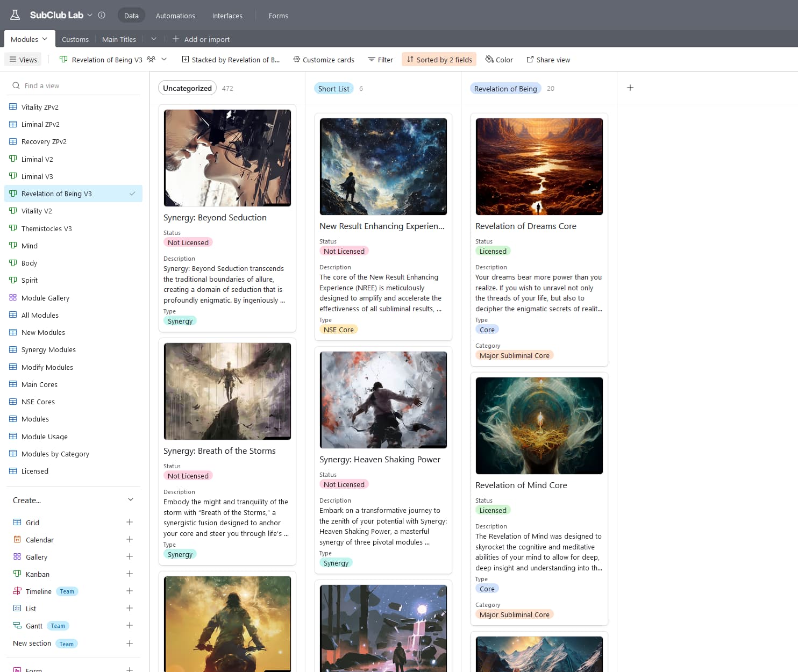Open the more tables chevron dropdown
Viewport: 798px width, 672px height.
[154, 39]
